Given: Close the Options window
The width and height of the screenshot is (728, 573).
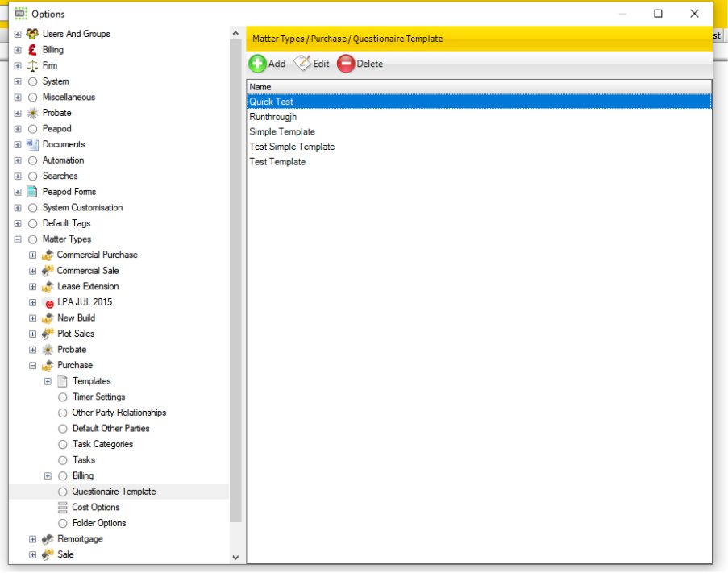Looking at the screenshot, I should (x=694, y=14).
